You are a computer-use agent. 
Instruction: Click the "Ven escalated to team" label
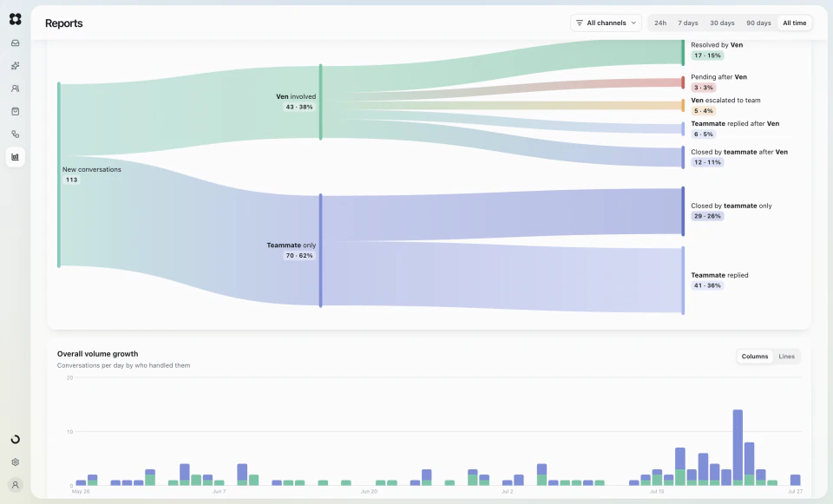[725, 101]
